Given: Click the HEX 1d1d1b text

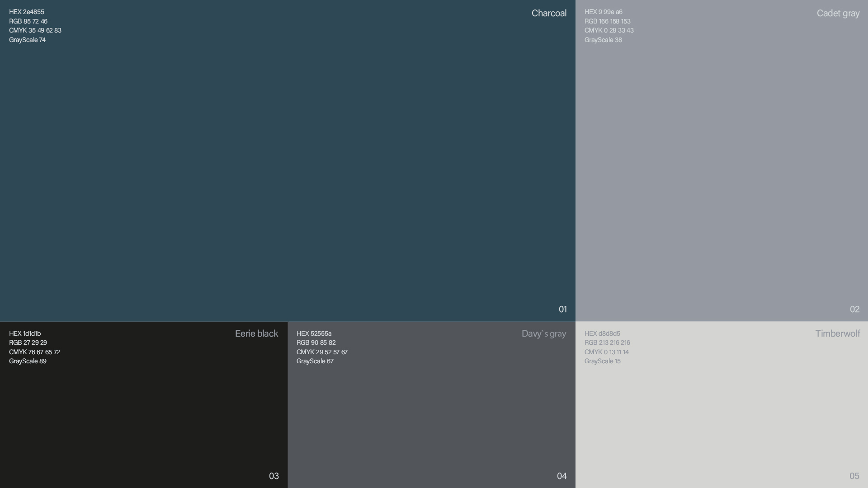Looking at the screenshot, I should pyautogui.click(x=25, y=333).
